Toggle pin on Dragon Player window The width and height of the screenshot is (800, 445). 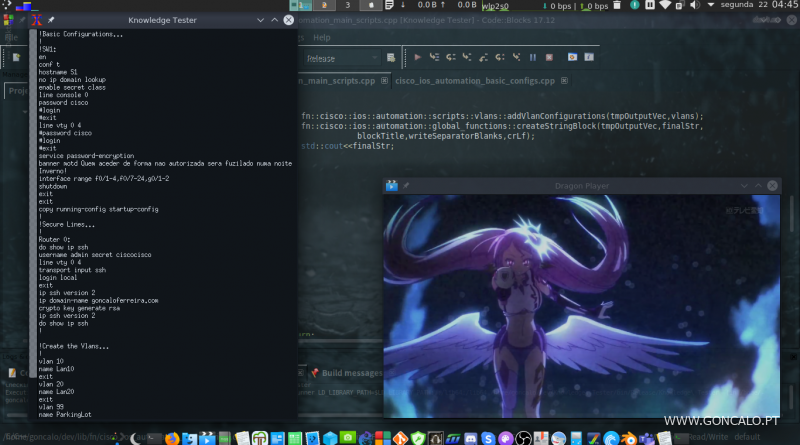pyautogui.click(x=407, y=185)
